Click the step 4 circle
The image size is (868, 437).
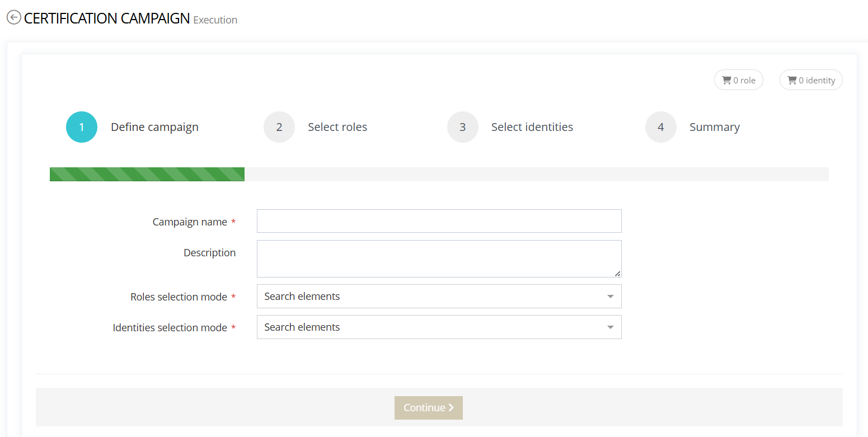[661, 127]
